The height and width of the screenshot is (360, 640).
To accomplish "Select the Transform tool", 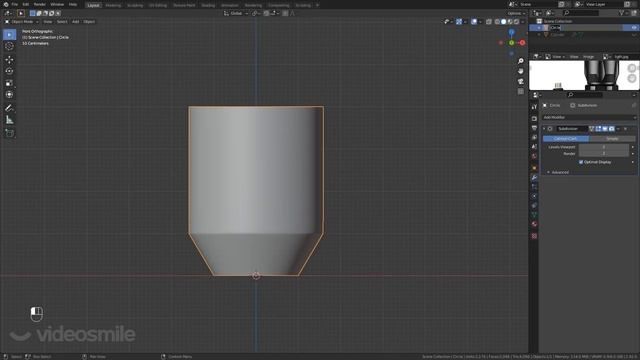I will click(x=9, y=95).
